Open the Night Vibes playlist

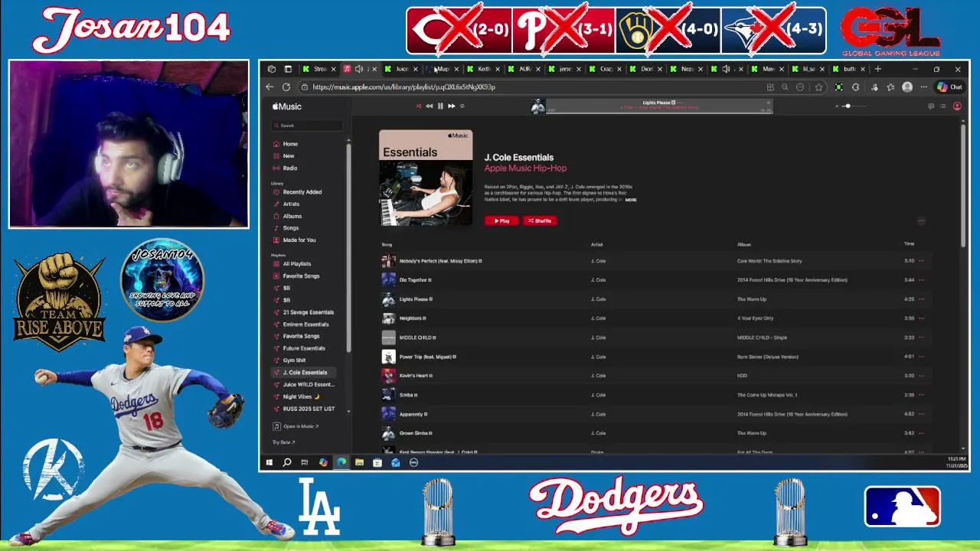tap(301, 397)
